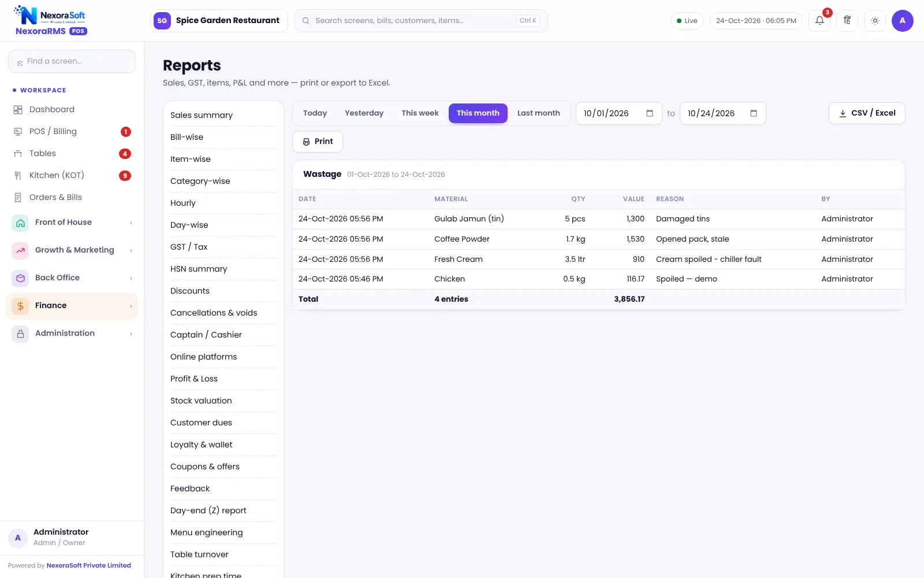Click the Live status indicator
The height and width of the screenshot is (578, 924).
click(x=687, y=21)
